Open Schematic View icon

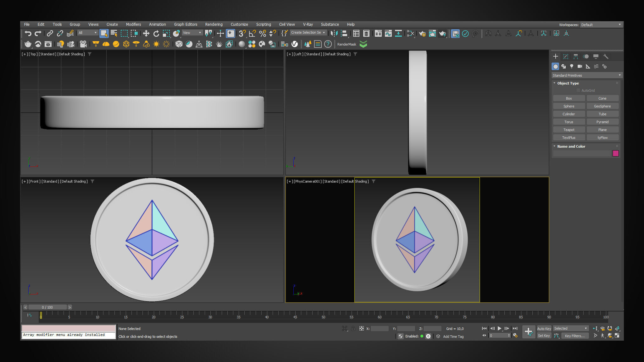[x=398, y=33]
